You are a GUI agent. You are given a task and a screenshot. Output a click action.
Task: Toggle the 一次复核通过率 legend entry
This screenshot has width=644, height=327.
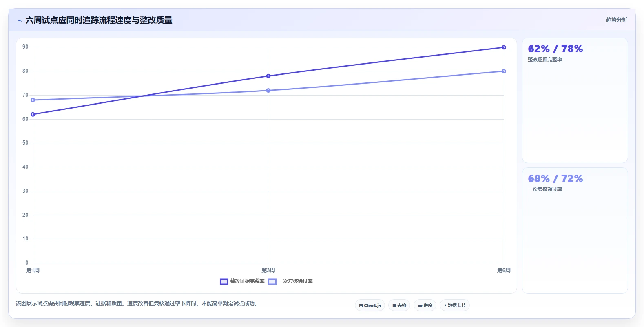click(290, 281)
